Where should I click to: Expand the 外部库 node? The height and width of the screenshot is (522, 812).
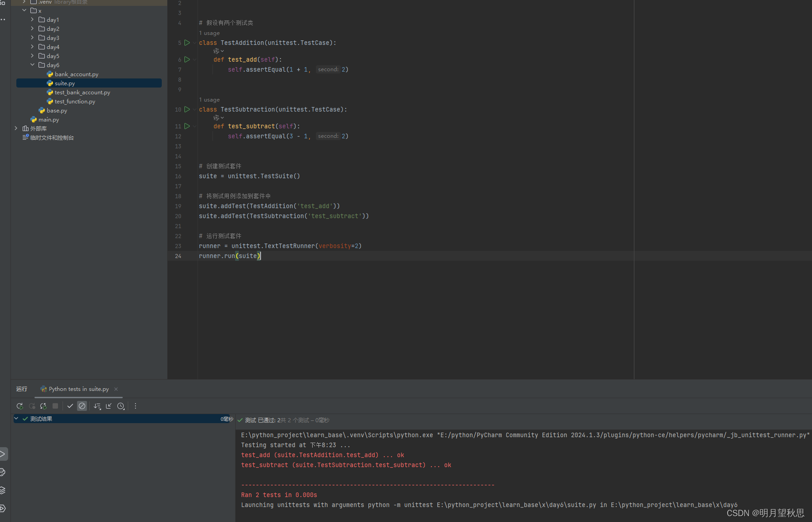[16, 128]
